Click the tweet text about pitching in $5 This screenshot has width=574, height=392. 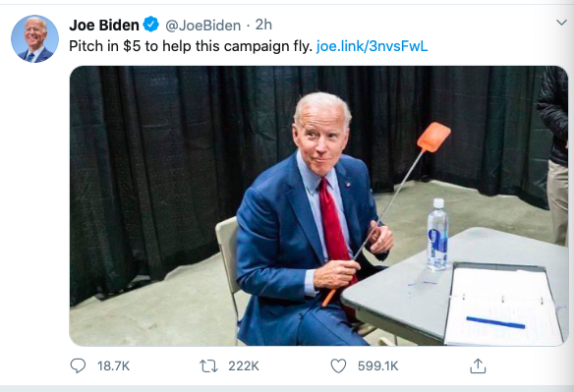tap(191, 46)
